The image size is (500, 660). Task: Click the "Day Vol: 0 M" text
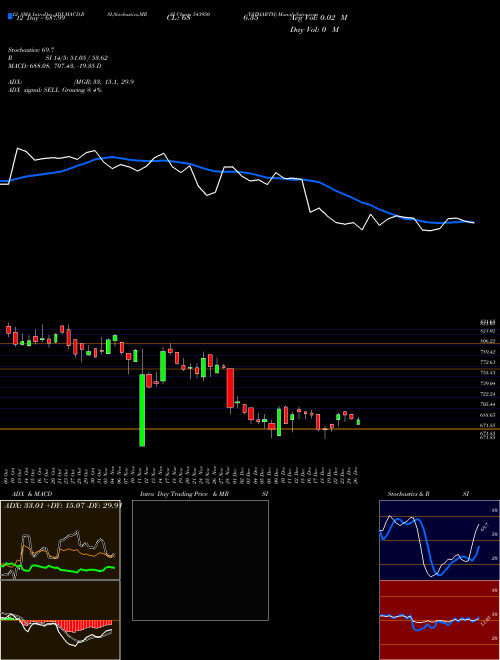[x=314, y=30]
